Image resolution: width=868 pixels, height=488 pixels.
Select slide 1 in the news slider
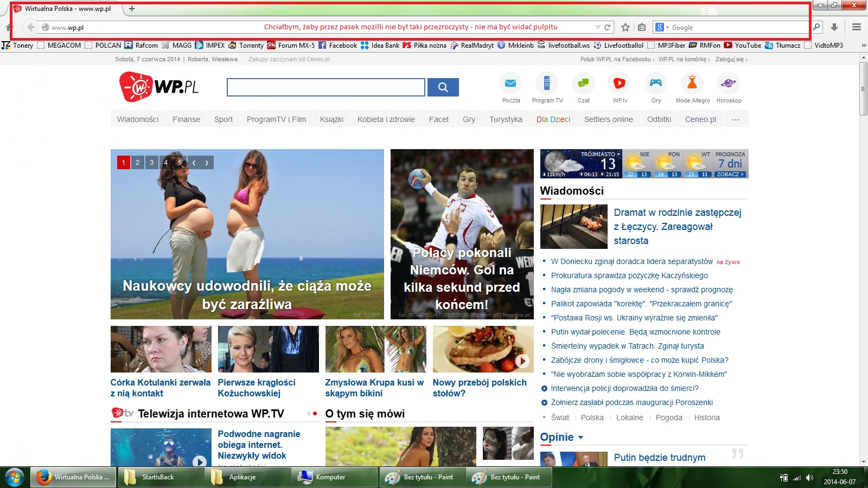coord(124,162)
